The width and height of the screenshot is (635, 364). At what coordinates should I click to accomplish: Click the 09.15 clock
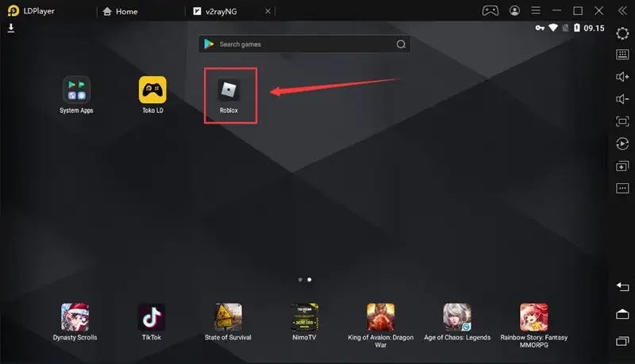click(594, 28)
